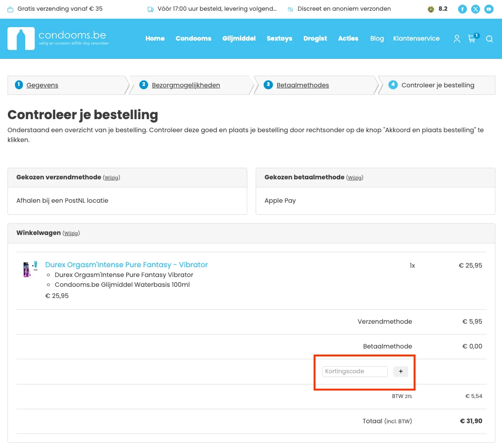View shopping cart with 1 item

[472, 40]
